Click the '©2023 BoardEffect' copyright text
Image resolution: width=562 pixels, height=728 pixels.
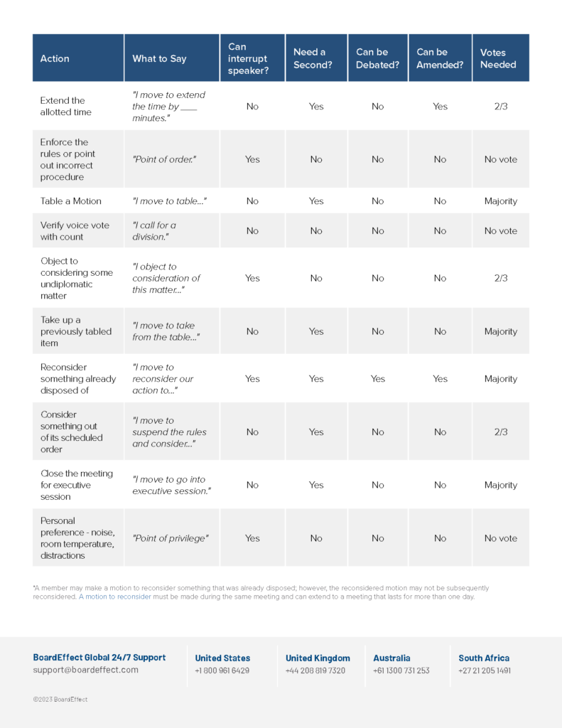pos(60,700)
